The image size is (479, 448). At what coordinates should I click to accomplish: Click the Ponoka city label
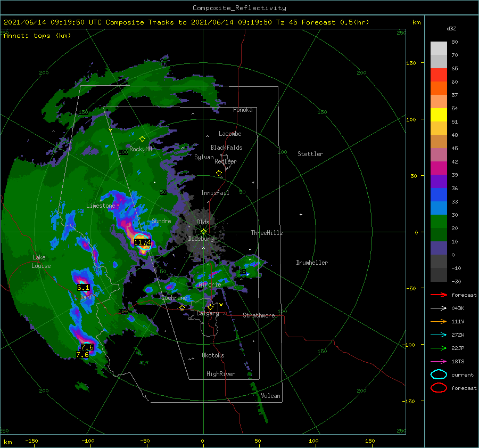(243, 110)
